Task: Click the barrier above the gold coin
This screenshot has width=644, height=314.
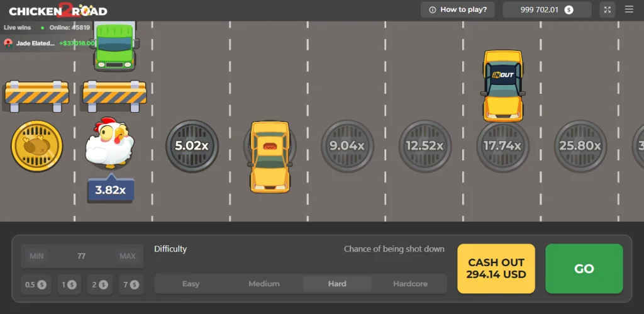Action: point(36,96)
